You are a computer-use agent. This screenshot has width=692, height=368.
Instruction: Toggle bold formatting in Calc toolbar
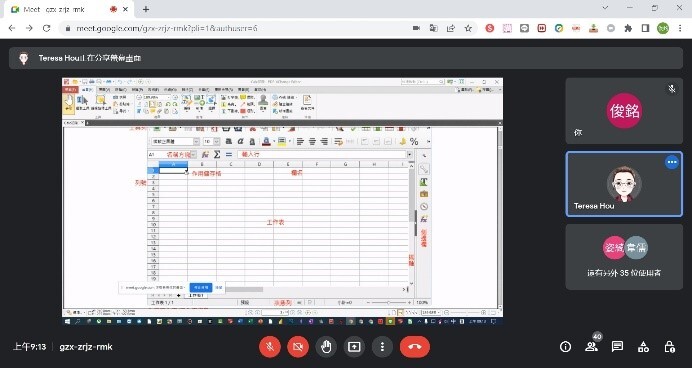tap(229, 142)
